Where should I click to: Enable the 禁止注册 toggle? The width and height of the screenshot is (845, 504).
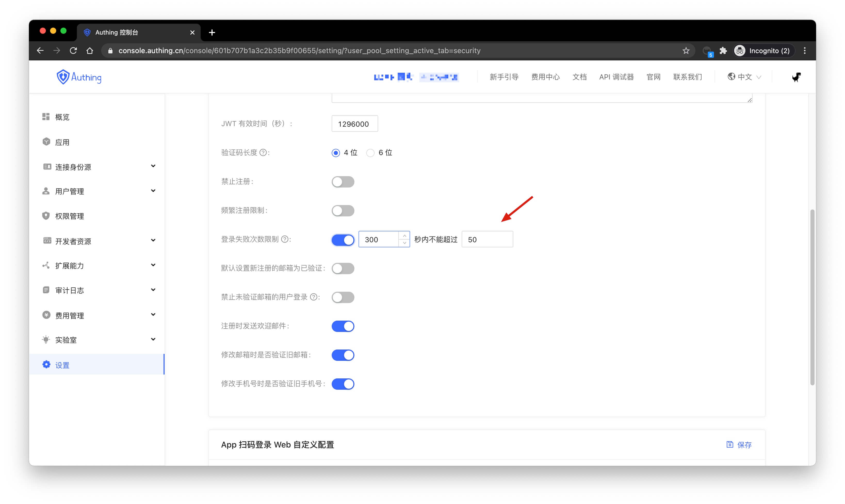coord(343,182)
